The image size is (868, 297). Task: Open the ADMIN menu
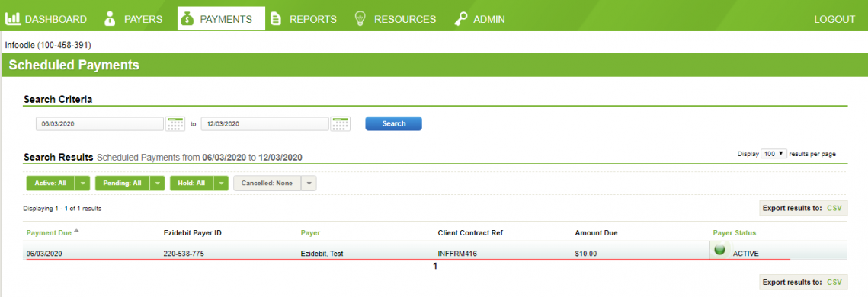488,19
